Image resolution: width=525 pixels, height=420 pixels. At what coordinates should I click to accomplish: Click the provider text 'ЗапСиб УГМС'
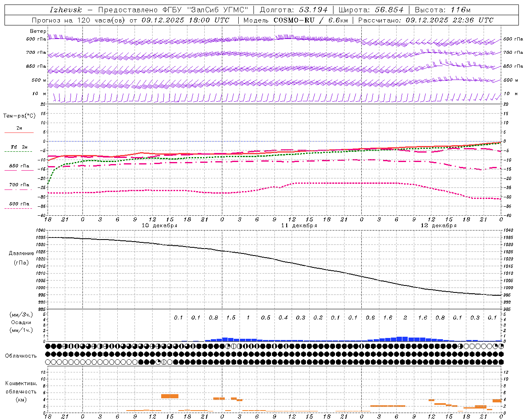click(x=217, y=10)
